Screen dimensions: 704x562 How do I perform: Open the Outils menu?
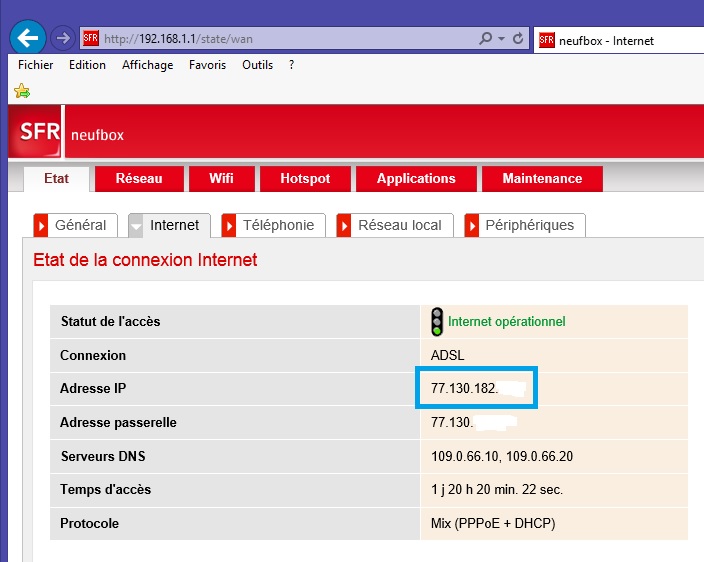tap(257, 65)
